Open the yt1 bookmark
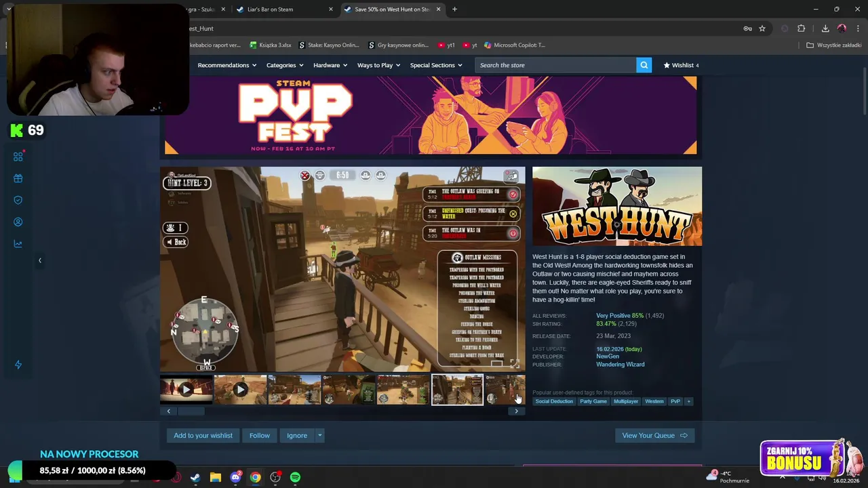868x488 pixels. tap(446, 45)
